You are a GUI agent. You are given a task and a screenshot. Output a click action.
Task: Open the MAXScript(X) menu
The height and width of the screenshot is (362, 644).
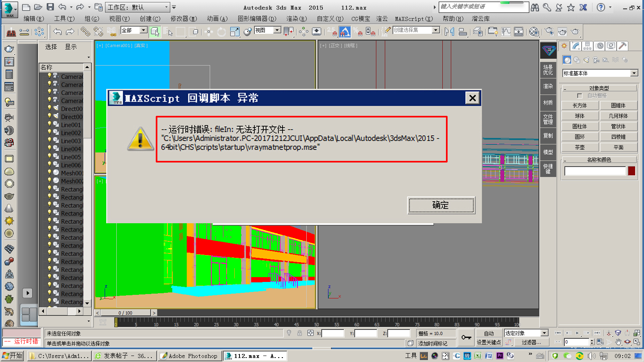click(414, 19)
